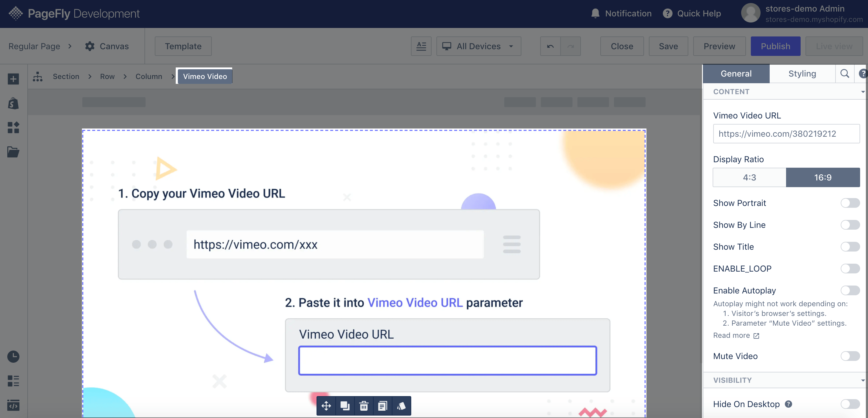Screen dimensions: 868x418
Task: Click chevron after Regular Page
Action: coord(70,46)
